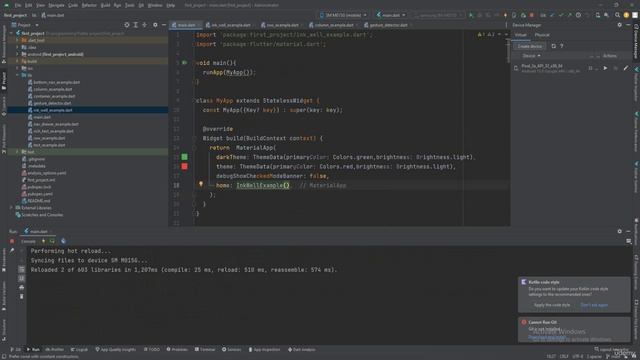640x360 pixels.
Task: Click the yellow hot reload icon in Run toolbar
Action: [x=44, y=241]
